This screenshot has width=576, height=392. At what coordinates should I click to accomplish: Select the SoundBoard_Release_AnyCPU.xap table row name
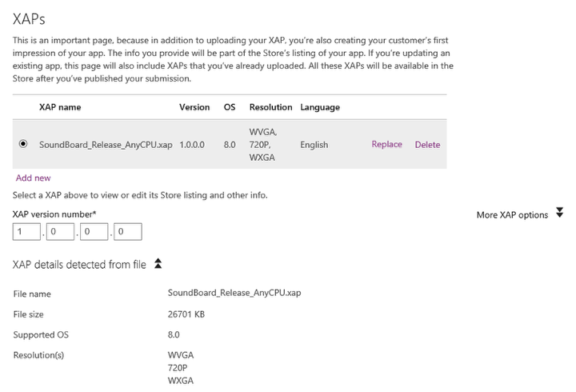[106, 145]
